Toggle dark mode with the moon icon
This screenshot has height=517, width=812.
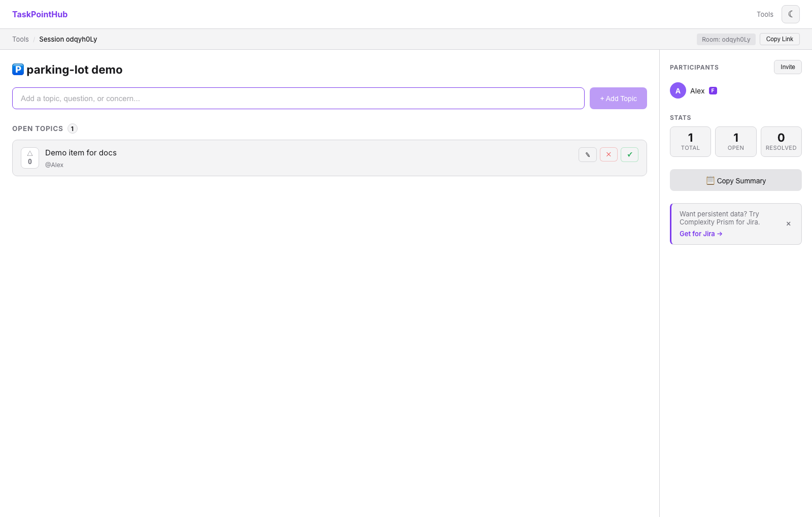point(790,14)
